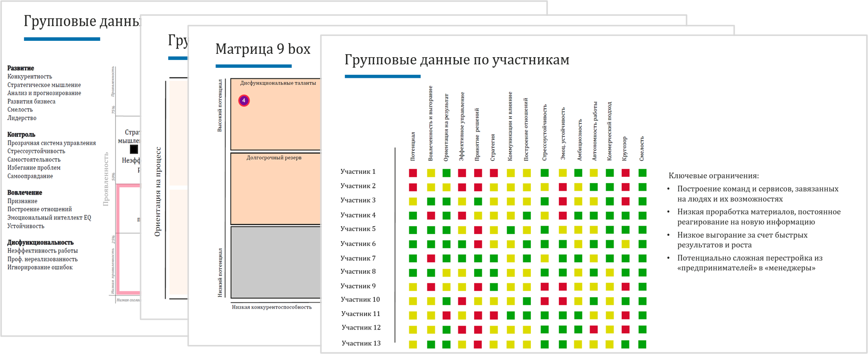Click the 'Эмоц. устойчивость' column header
The image size is (868, 354).
(563, 134)
